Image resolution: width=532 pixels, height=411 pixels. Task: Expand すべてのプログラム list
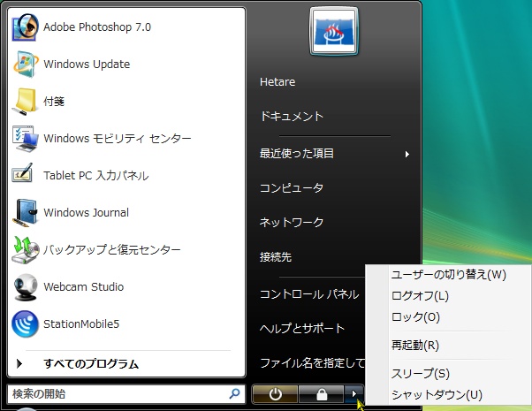coord(91,364)
